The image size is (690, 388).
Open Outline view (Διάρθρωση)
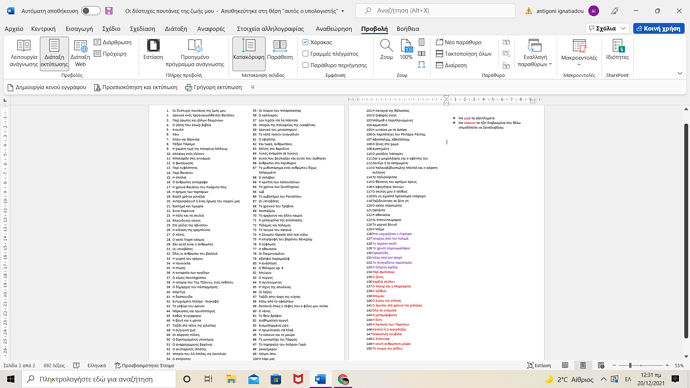point(113,42)
